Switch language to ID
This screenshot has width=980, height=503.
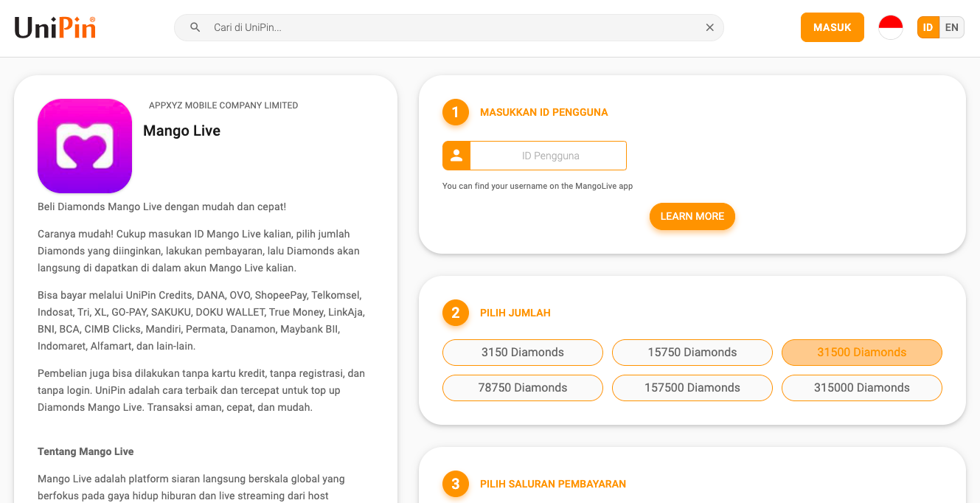928,27
